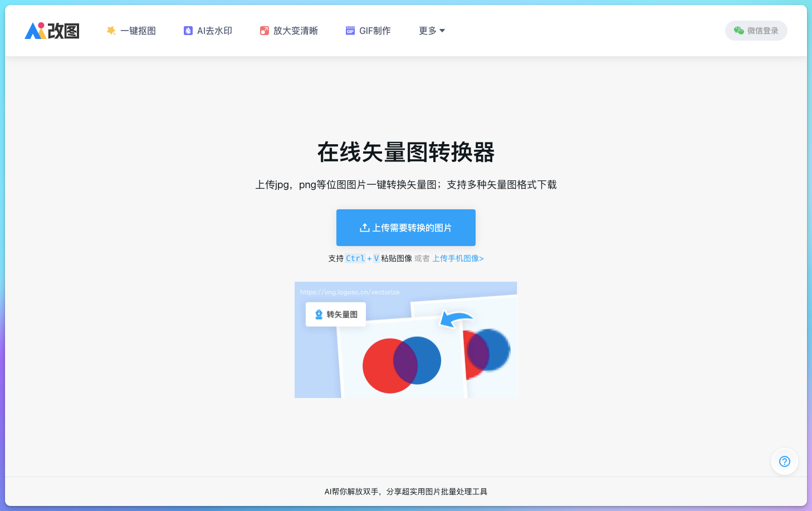Click the 转矢量图 badge icon on the preview

317,314
